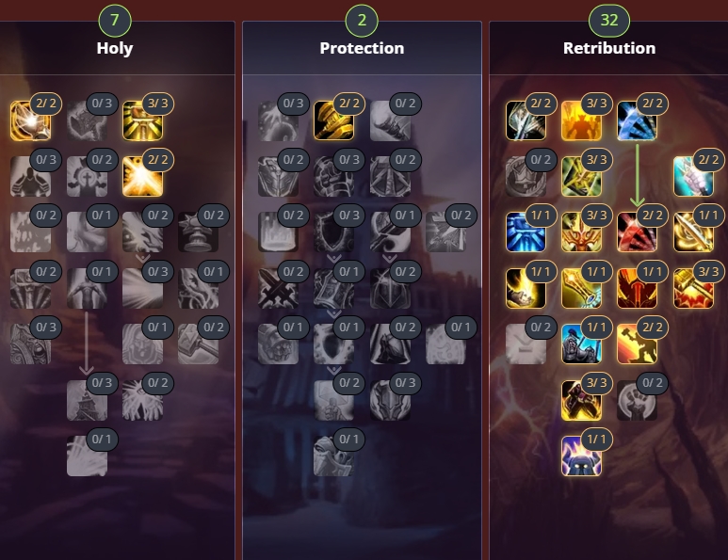Select the Zealotry talent in Retribution
728x560 pixels.
pos(581,456)
